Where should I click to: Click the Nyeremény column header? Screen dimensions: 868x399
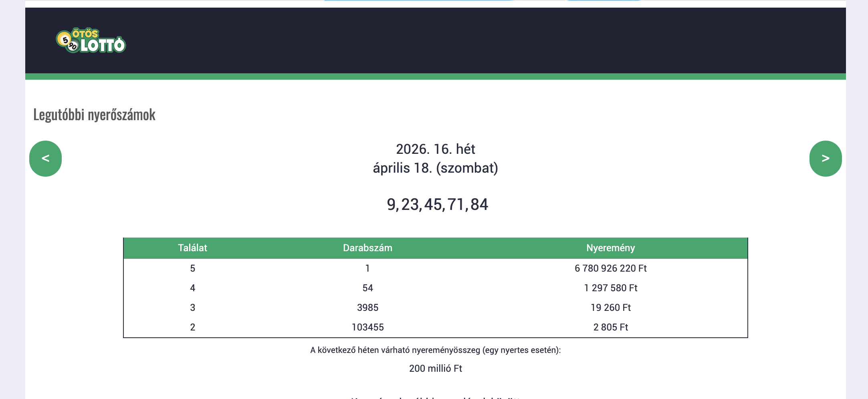tap(610, 248)
